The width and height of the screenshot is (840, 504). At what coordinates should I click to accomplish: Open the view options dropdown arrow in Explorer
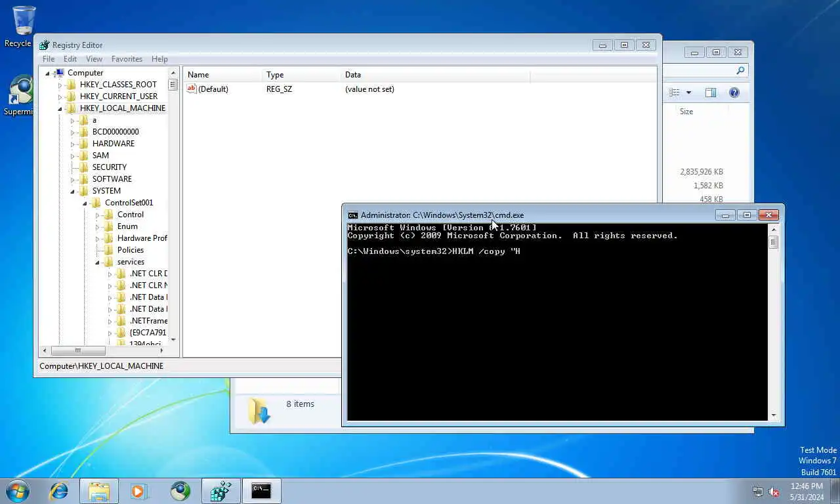coord(688,93)
